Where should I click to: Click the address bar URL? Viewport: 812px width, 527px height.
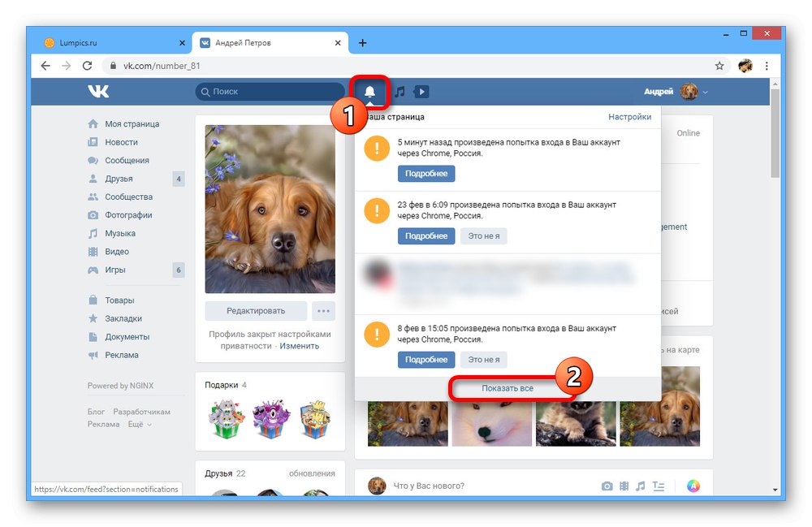click(162, 66)
